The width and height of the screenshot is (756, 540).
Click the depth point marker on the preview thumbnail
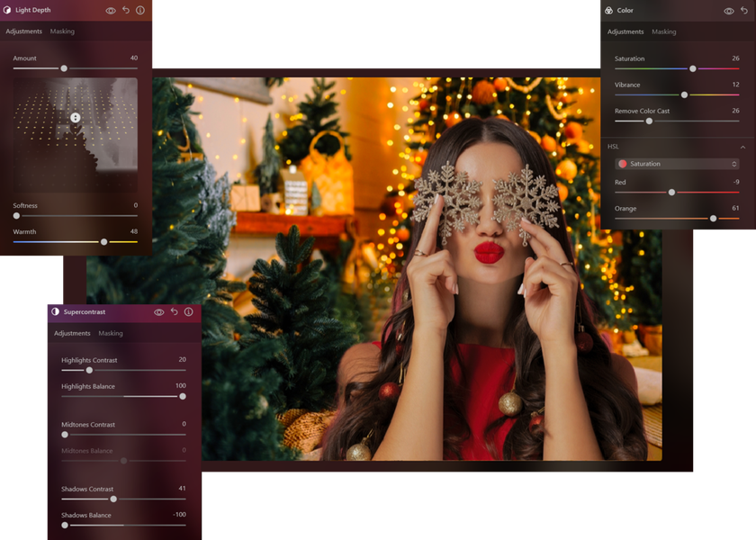[x=75, y=117]
